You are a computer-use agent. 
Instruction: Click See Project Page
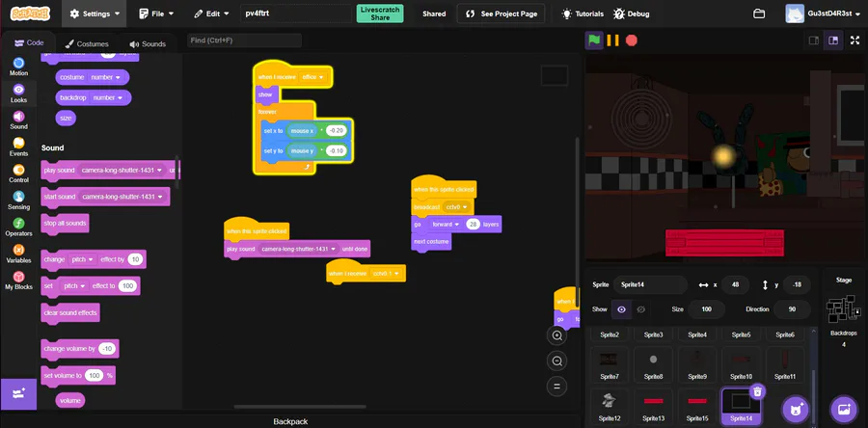click(502, 13)
